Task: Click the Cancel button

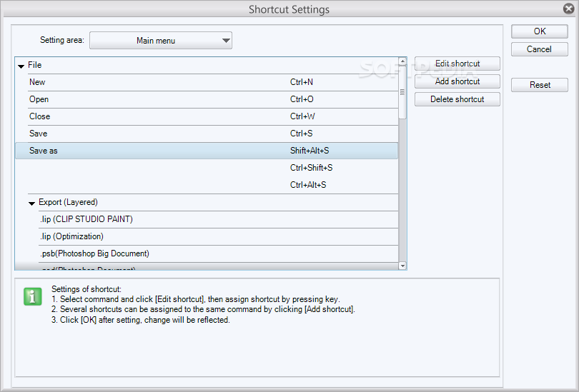Action: click(539, 49)
